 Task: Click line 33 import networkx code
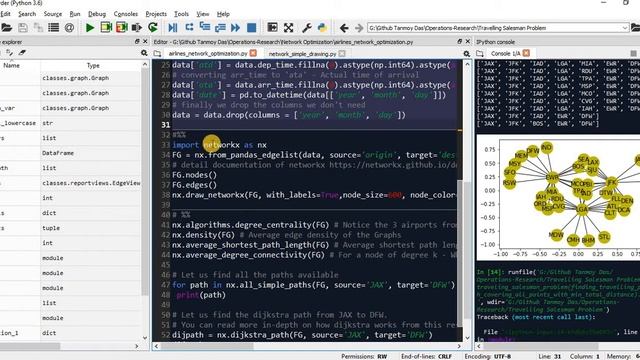(220, 145)
